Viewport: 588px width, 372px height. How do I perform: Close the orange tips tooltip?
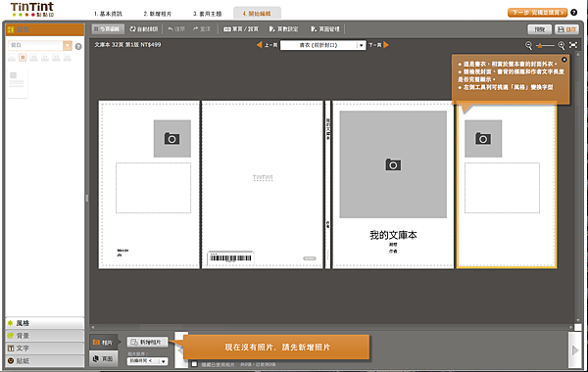point(564,60)
